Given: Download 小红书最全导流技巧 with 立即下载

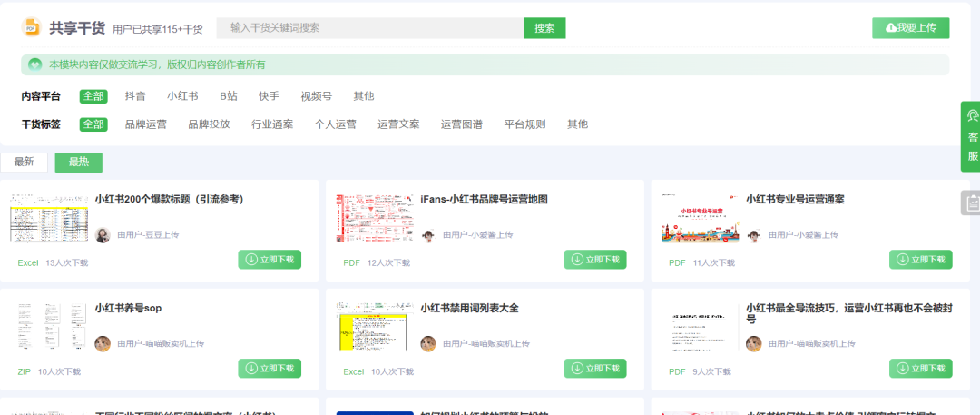Looking at the screenshot, I should click(x=921, y=369).
